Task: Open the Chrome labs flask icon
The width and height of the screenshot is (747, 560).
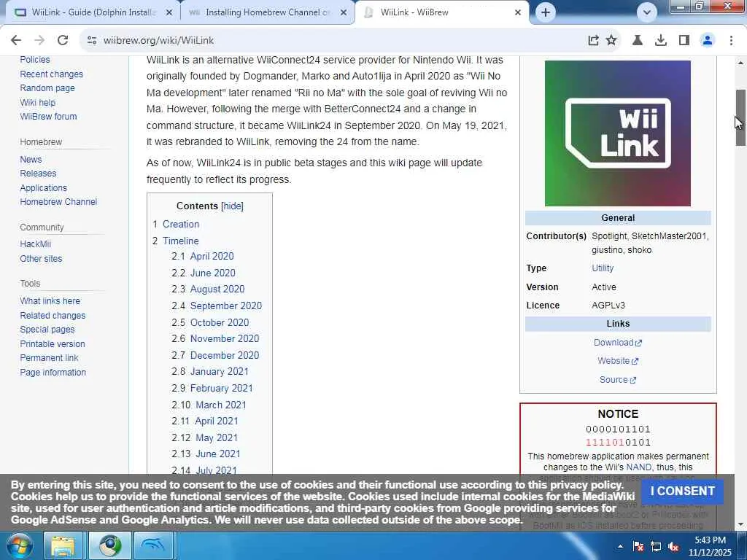Action: pos(637,41)
